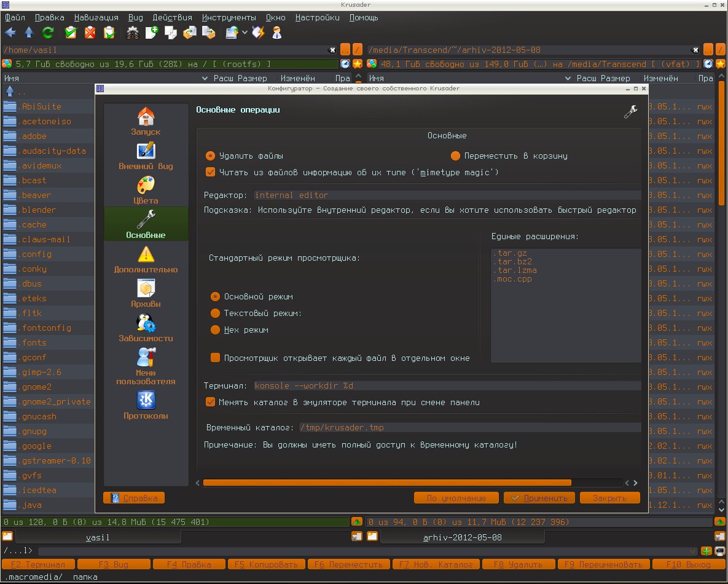This screenshot has width=728, height=584.
Task: Open Меню пользователя section in sidebar
Action: [x=146, y=366]
